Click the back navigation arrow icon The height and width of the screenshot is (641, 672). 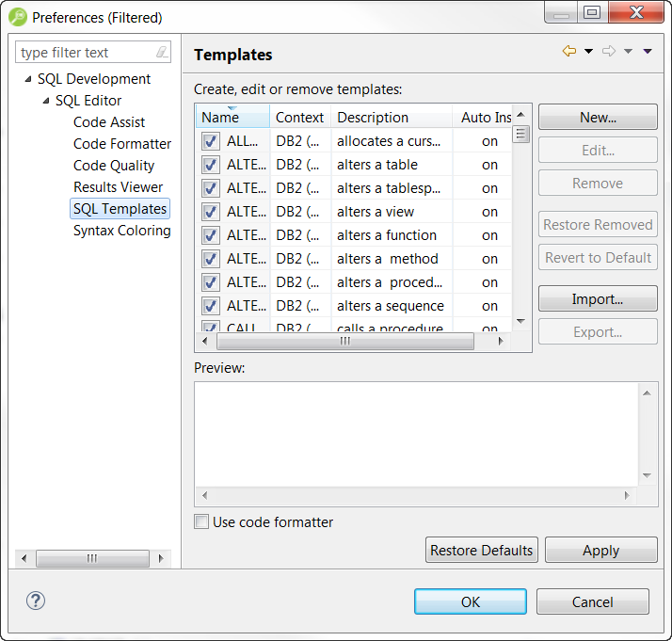(568, 52)
